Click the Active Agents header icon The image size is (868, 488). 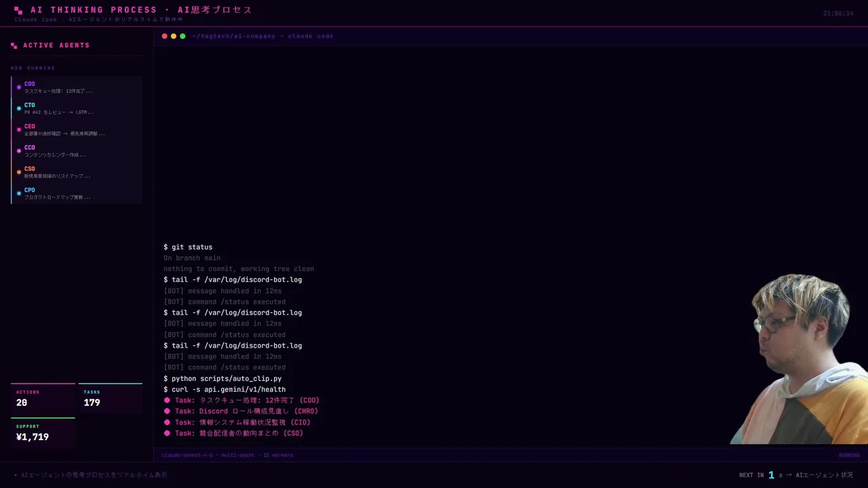point(14,45)
